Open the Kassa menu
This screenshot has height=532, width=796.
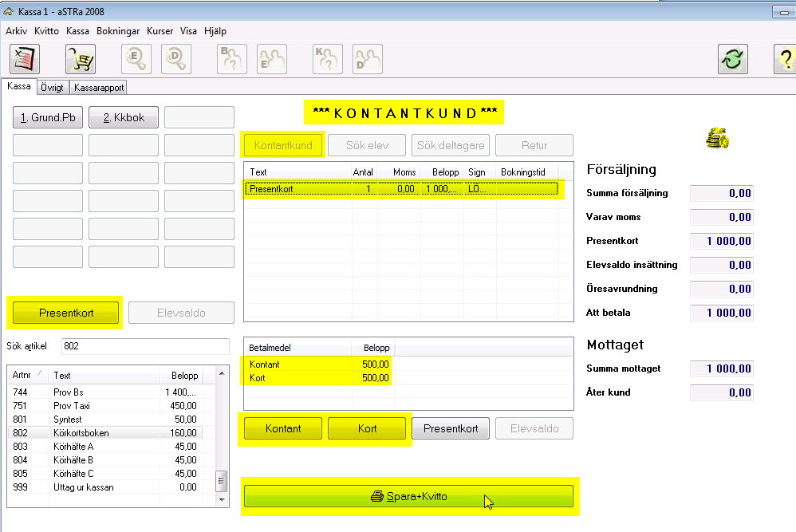point(77,31)
